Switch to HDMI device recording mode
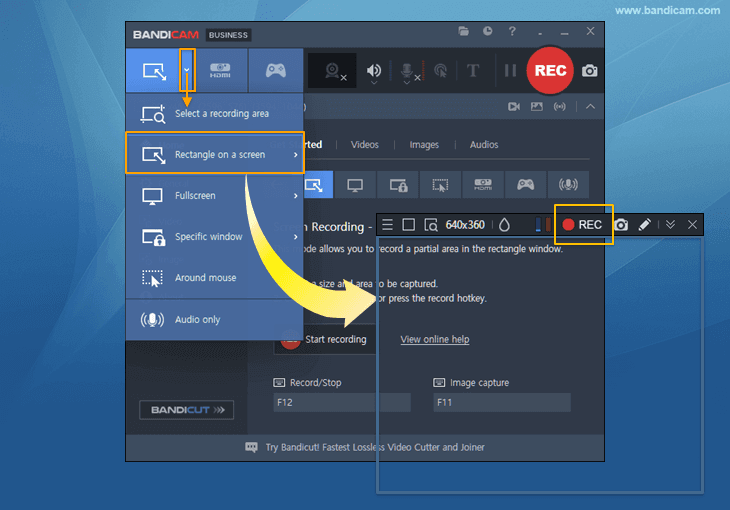Screen dimensions: 730x510 click(220, 71)
